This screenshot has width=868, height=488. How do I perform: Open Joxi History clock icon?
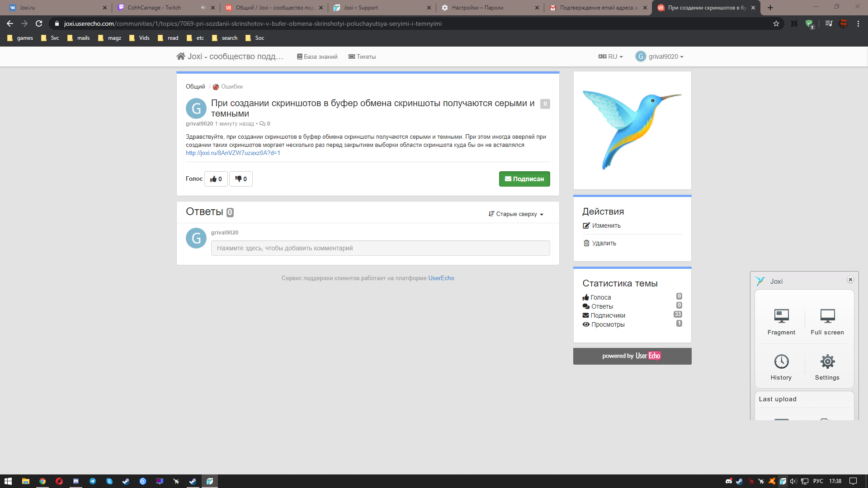click(x=781, y=361)
